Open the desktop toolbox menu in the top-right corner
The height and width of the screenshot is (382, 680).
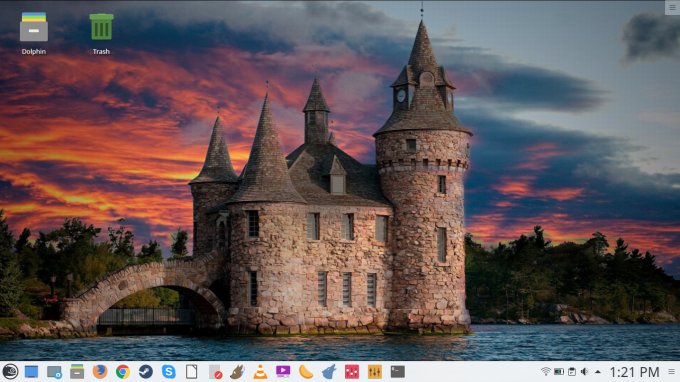672,7
